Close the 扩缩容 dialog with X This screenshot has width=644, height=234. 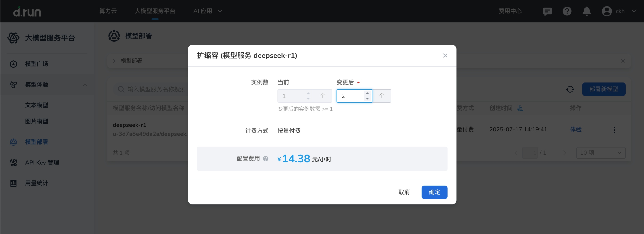445,56
